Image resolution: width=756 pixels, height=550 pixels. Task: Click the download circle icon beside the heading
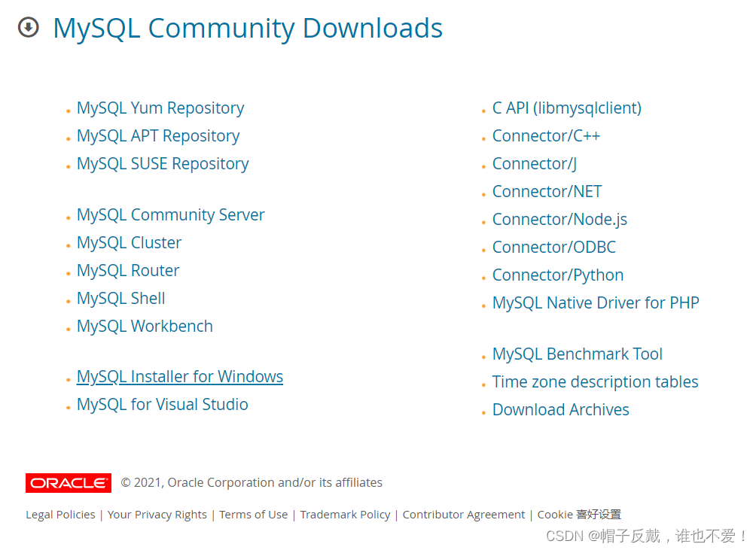point(29,27)
